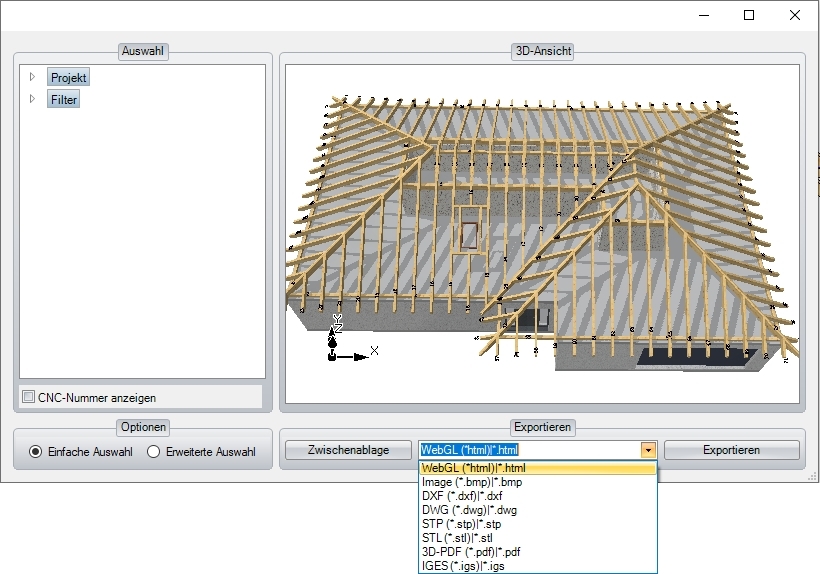Expand the Projekt tree node arrow

(32, 77)
